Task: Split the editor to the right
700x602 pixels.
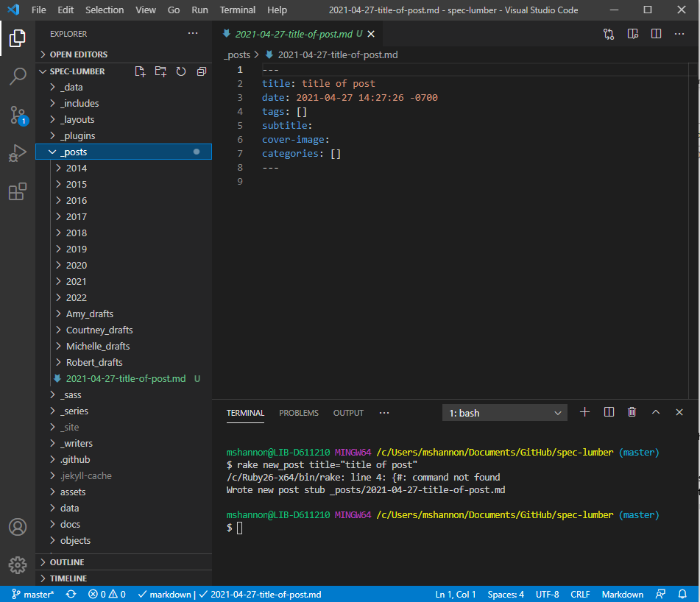Action: click(656, 34)
